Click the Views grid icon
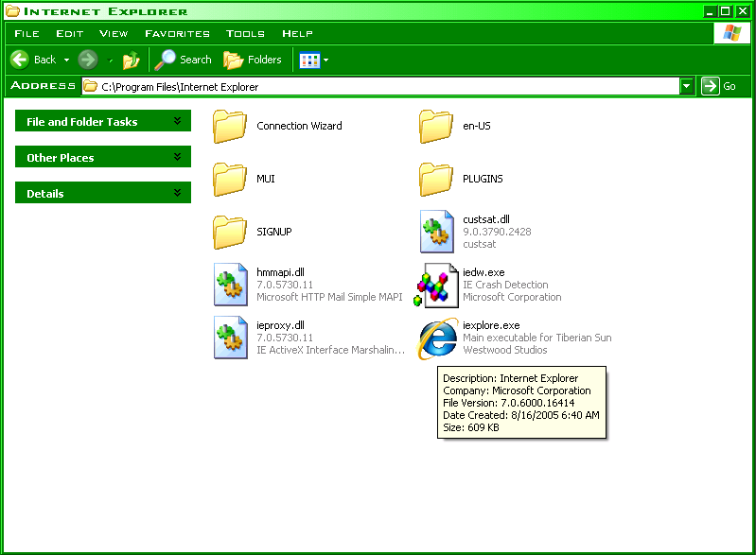Screen dimensions: 756x555 (x=309, y=61)
